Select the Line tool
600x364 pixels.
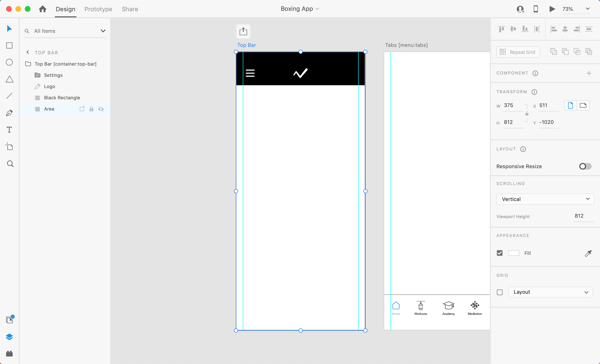point(9,96)
